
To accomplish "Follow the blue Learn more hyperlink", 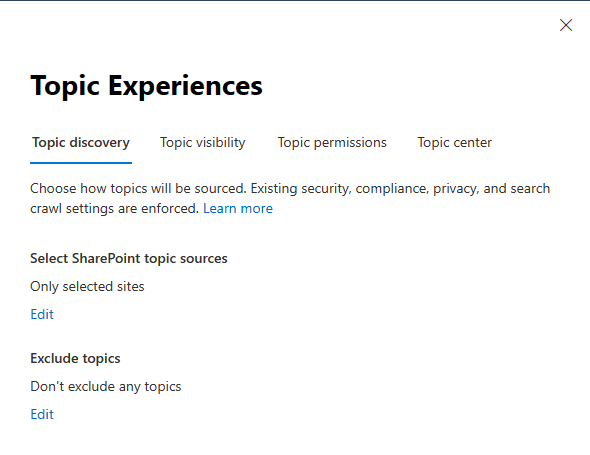I will coord(238,208).
